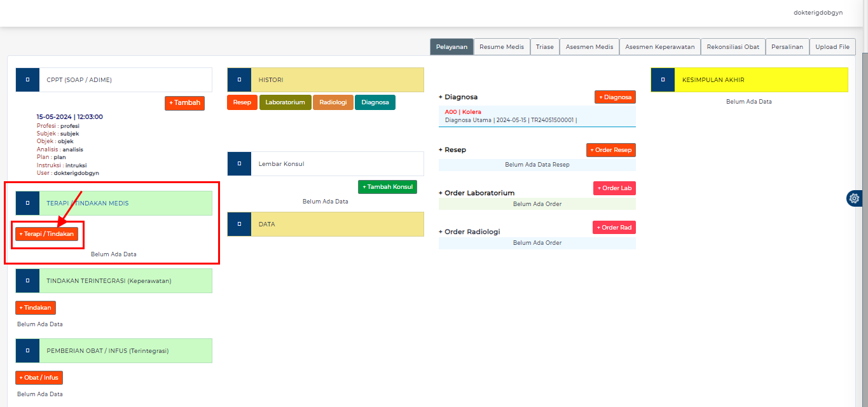The height and width of the screenshot is (407, 868).
Task: Click the Order Resep button
Action: (610, 149)
